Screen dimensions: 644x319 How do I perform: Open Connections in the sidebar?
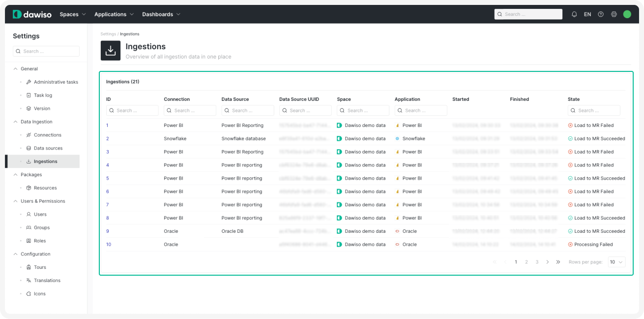[47, 135]
